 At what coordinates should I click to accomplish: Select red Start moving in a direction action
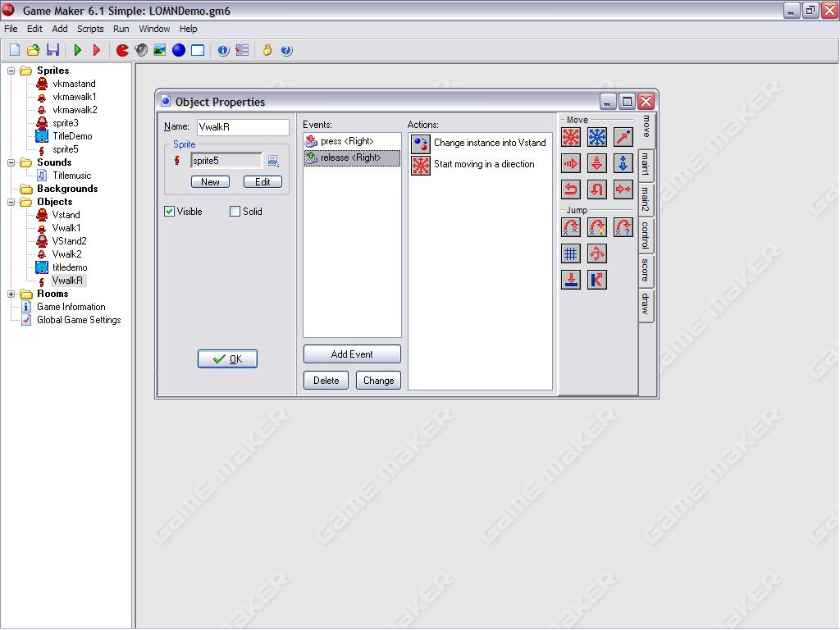571,137
